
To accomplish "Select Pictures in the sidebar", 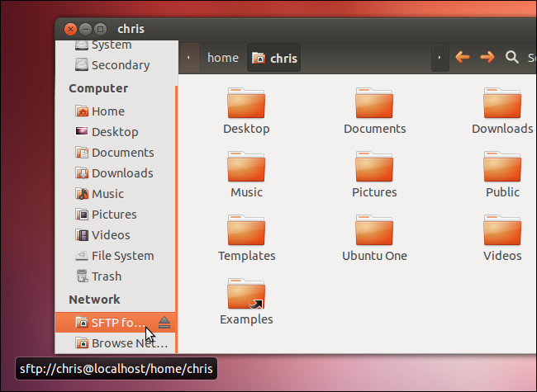I will [115, 215].
